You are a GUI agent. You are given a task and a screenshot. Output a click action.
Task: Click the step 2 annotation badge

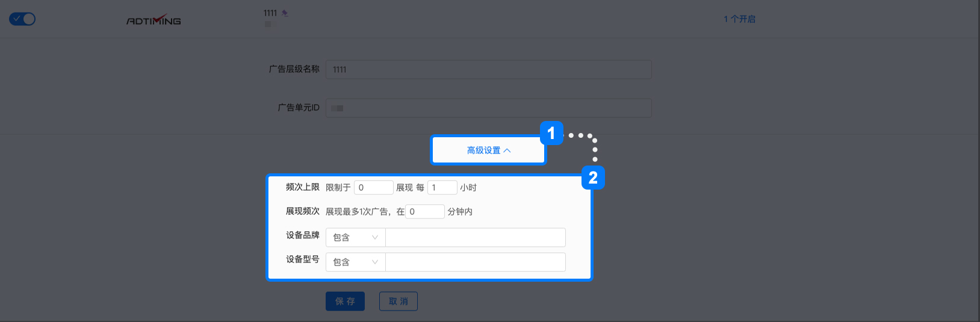pos(593,178)
